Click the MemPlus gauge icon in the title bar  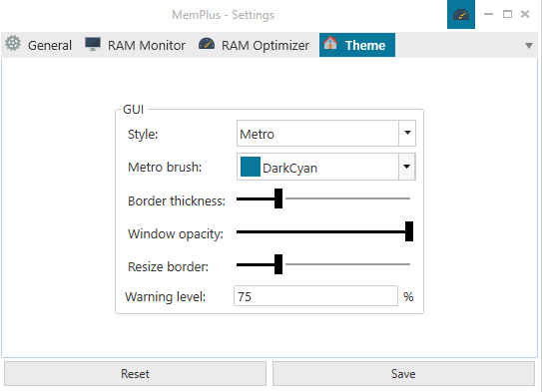(461, 15)
